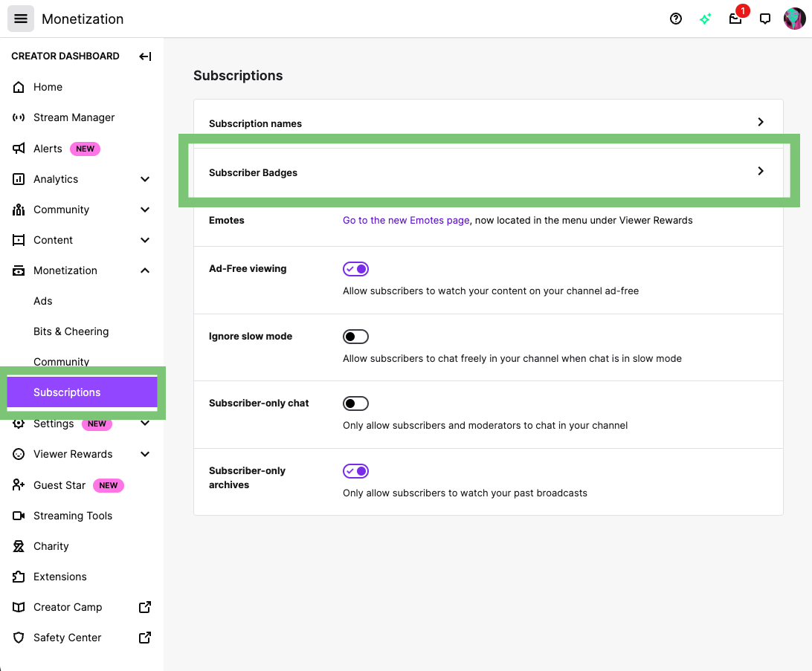The width and height of the screenshot is (812, 671).
Task: Turn off Subscriber-only archives toggle
Action: [x=355, y=471]
